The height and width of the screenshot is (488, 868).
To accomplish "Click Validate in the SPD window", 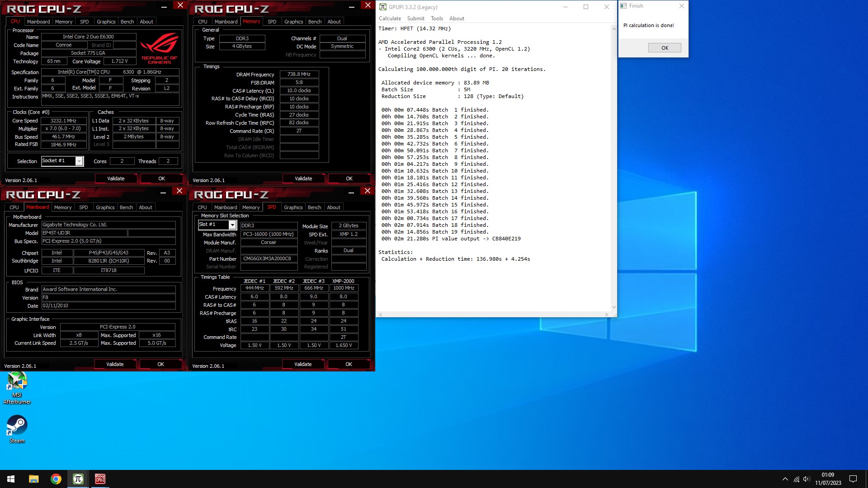I will click(303, 364).
